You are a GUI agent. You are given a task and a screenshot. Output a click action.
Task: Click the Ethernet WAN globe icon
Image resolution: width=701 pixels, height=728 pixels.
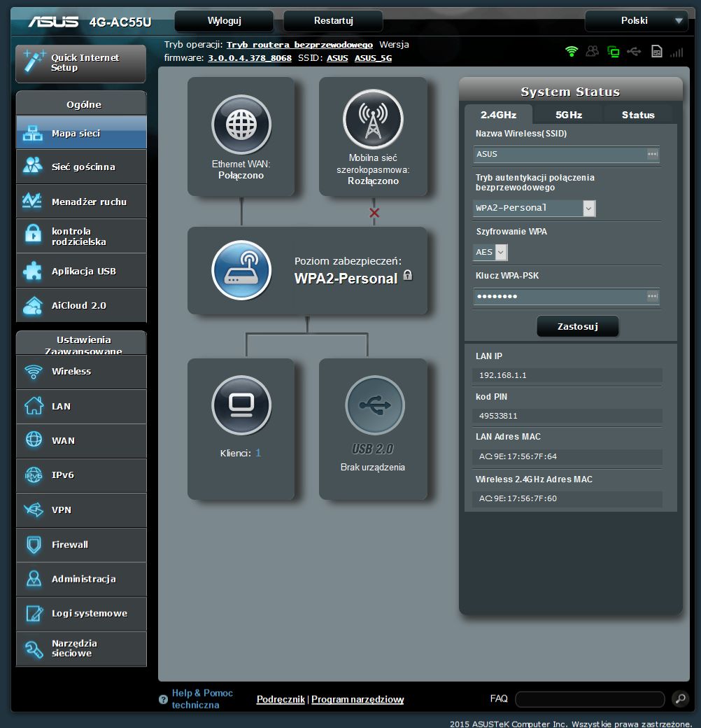click(x=241, y=125)
